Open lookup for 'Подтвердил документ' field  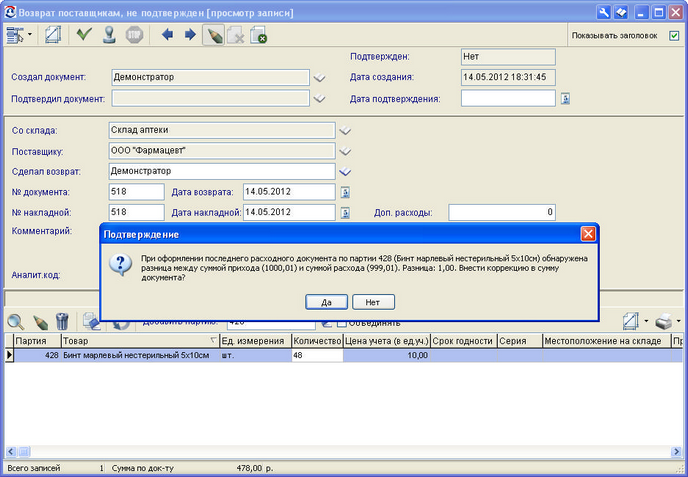tap(319, 99)
